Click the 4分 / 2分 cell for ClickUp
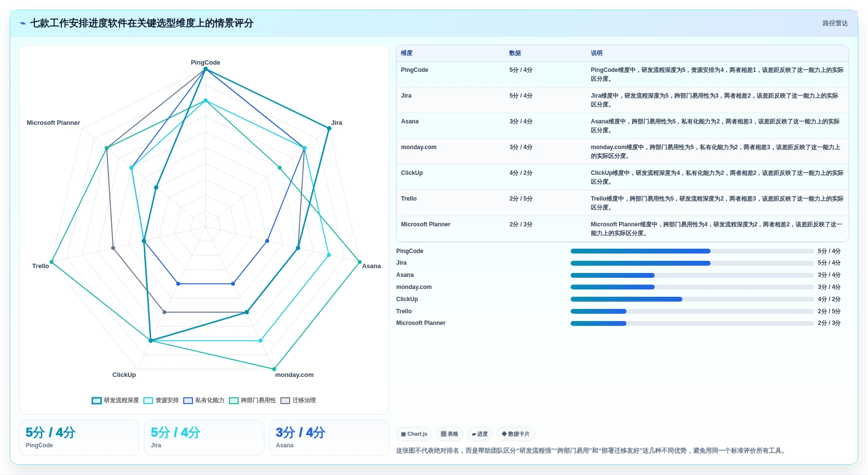The height and width of the screenshot is (475, 868). [521, 173]
